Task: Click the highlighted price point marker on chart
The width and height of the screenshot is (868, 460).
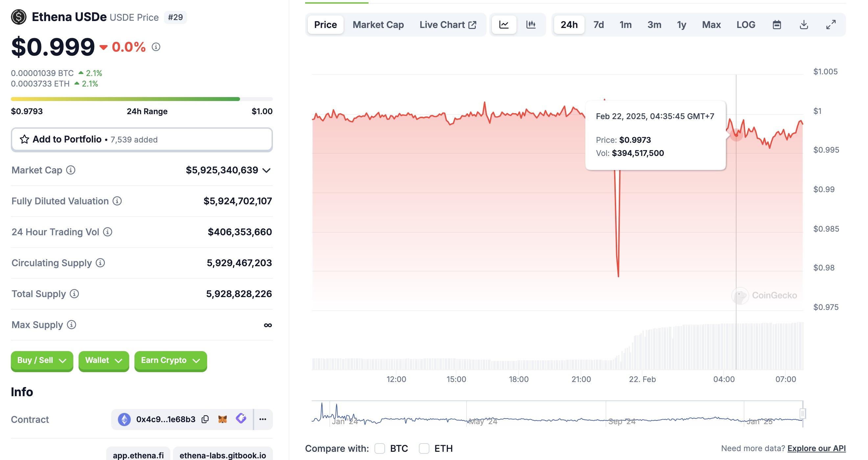Action: tap(736, 135)
